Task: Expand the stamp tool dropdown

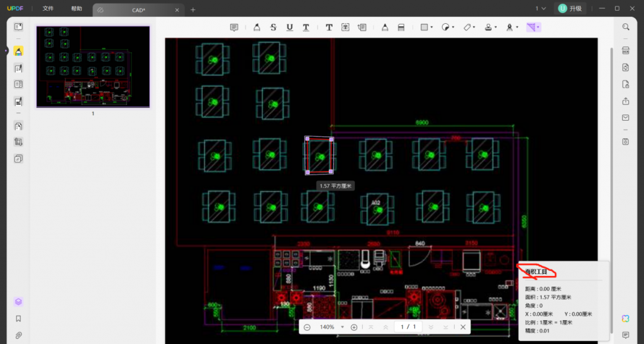Action: click(x=496, y=28)
